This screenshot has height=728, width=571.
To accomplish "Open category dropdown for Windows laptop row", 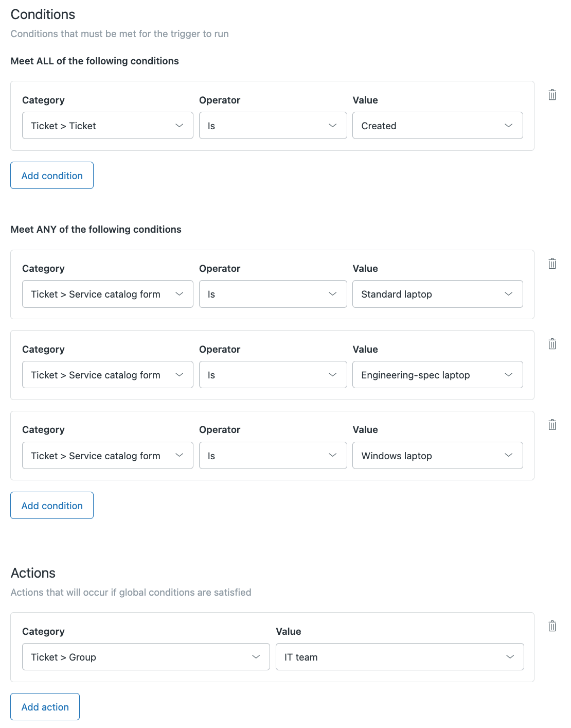I will tap(108, 456).
